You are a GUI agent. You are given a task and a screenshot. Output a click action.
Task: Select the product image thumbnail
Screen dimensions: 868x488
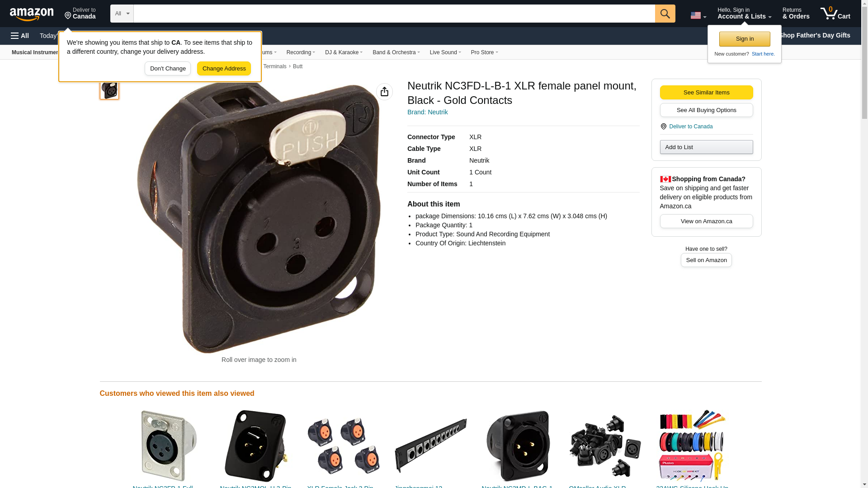click(109, 89)
